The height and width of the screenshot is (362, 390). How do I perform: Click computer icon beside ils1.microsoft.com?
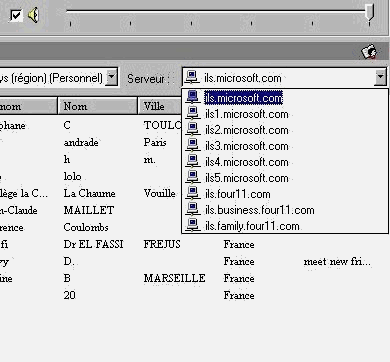(x=193, y=114)
